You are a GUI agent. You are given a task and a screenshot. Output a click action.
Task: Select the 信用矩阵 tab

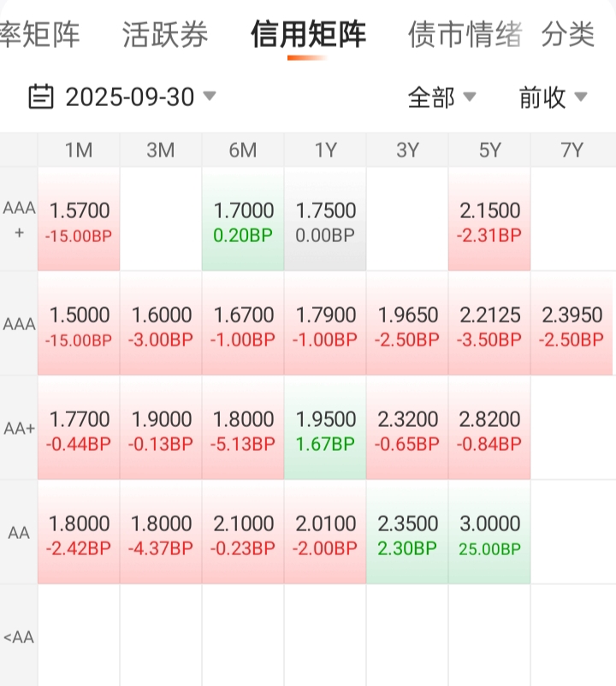308,35
